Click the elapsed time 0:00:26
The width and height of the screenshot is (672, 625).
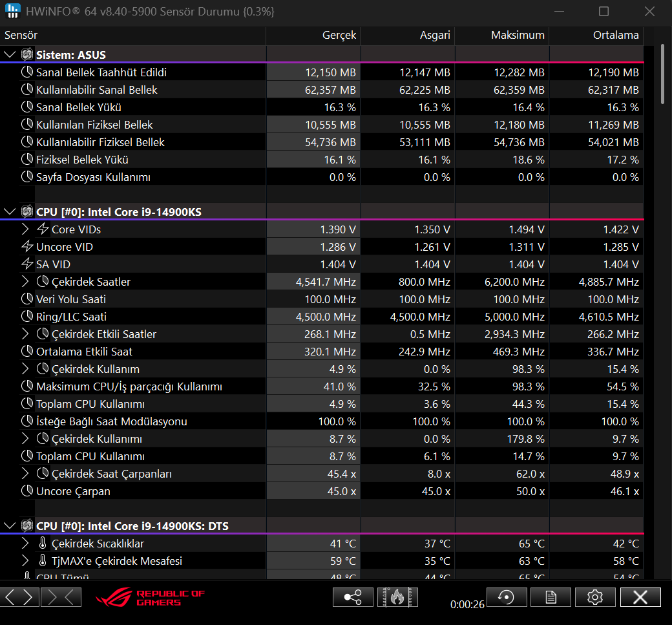(x=467, y=604)
